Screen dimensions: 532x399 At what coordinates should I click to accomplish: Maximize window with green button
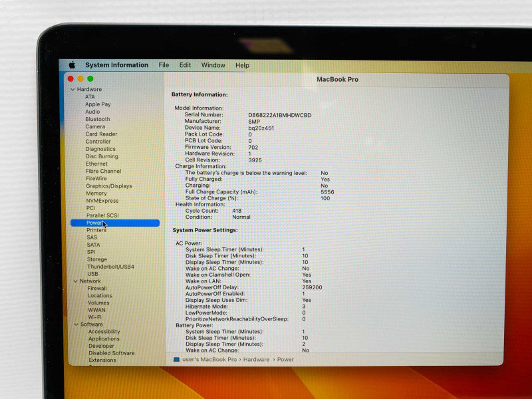90,78
